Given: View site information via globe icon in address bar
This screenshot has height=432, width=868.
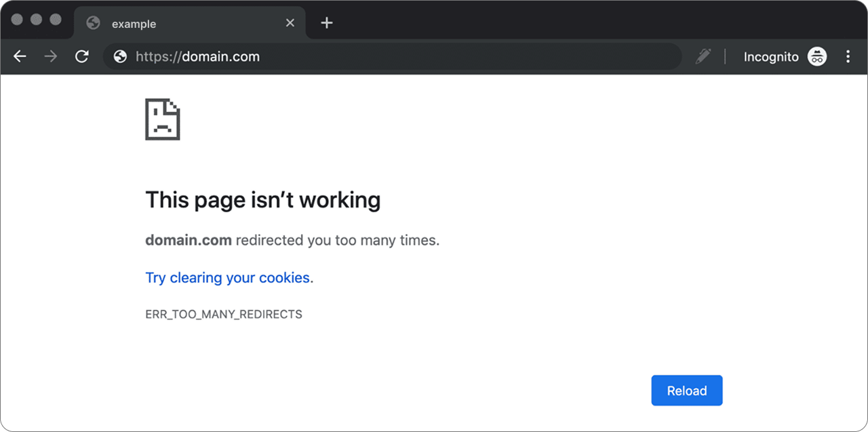Looking at the screenshot, I should [121, 57].
